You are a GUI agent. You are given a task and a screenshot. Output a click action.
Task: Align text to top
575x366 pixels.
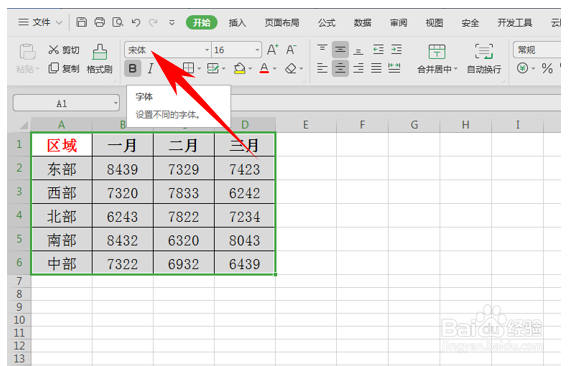[x=322, y=49]
